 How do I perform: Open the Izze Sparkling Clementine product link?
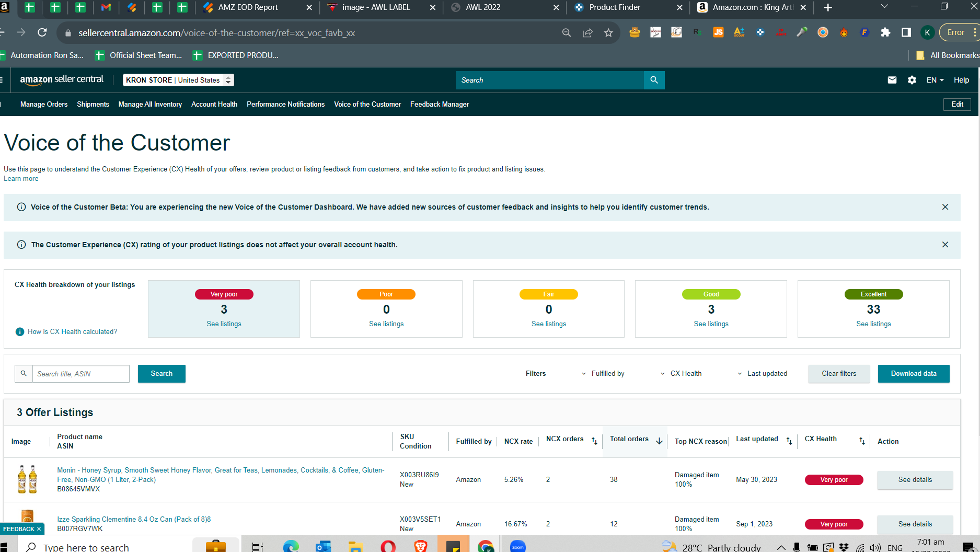click(134, 520)
